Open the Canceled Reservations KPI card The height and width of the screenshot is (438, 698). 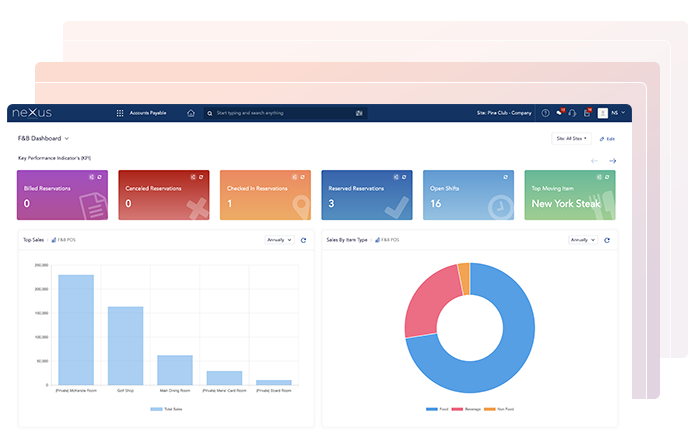(164, 195)
